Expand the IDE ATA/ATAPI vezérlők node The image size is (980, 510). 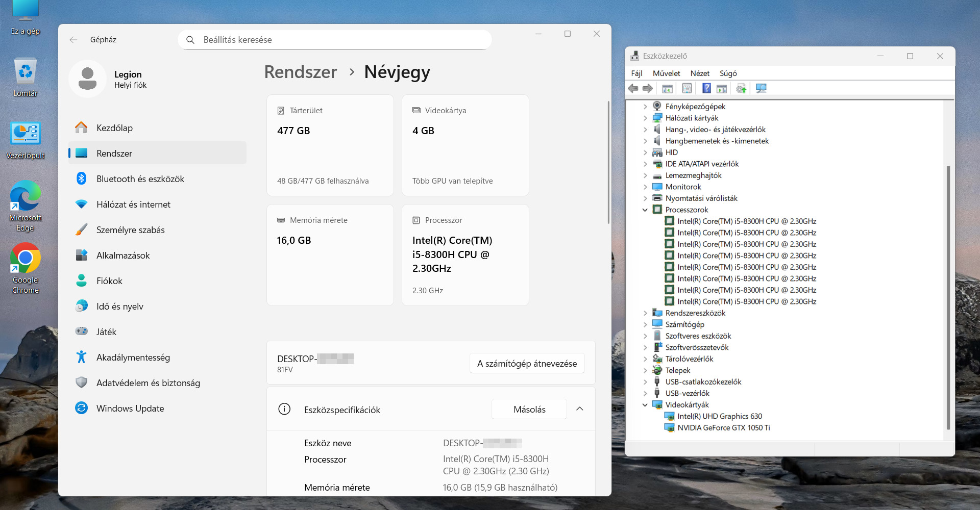645,164
